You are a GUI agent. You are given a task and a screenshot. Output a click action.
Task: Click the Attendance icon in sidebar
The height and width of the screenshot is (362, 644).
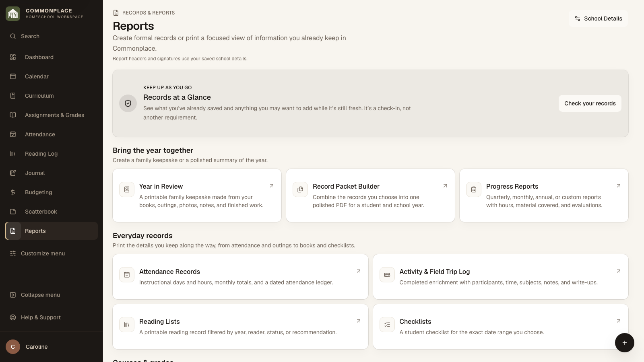[x=13, y=134]
